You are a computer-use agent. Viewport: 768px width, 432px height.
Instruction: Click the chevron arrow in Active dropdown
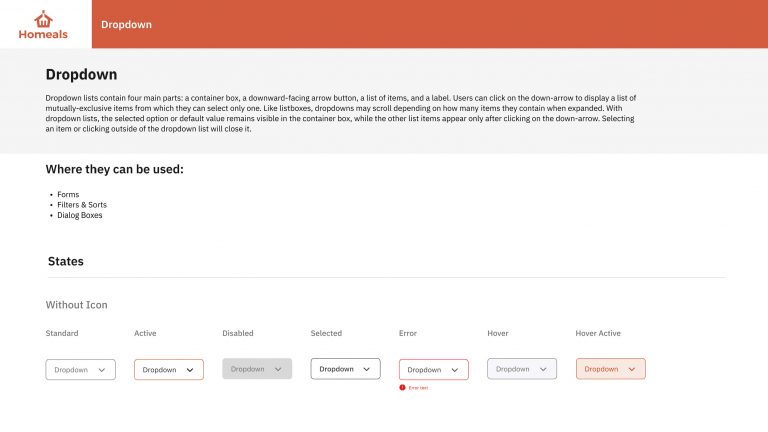[x=190, y=370]
